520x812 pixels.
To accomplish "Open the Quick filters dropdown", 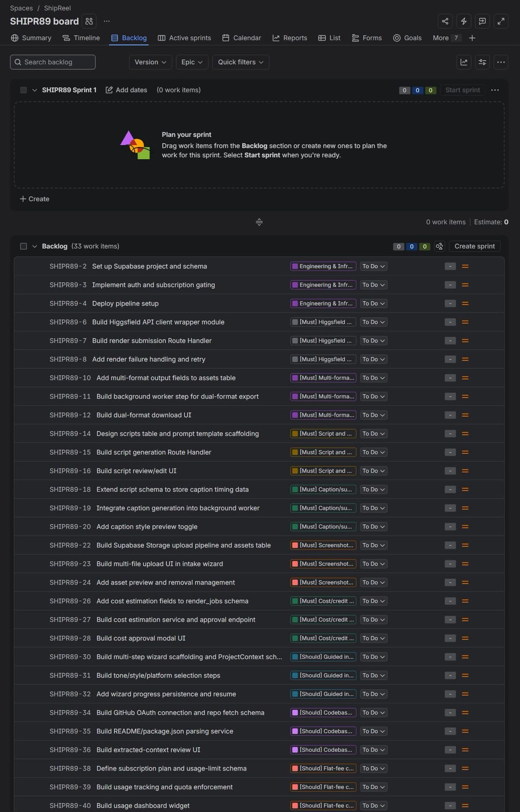I will [240, 62].
